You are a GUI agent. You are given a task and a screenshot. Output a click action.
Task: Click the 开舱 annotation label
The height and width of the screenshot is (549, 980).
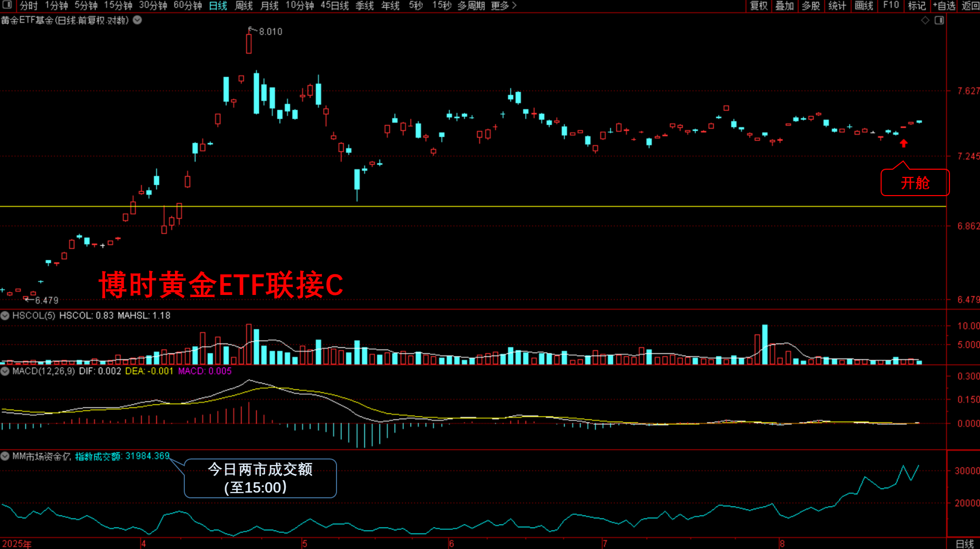pyautogui.click(x=915, y=183)
